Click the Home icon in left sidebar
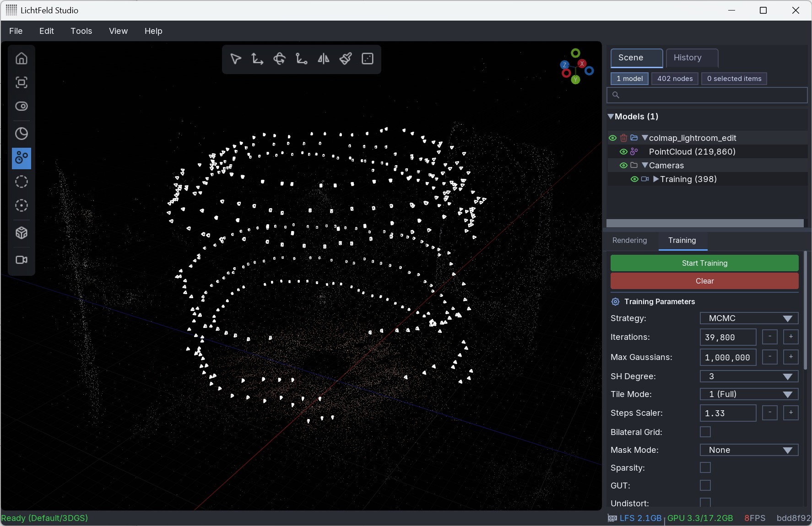 22,59
